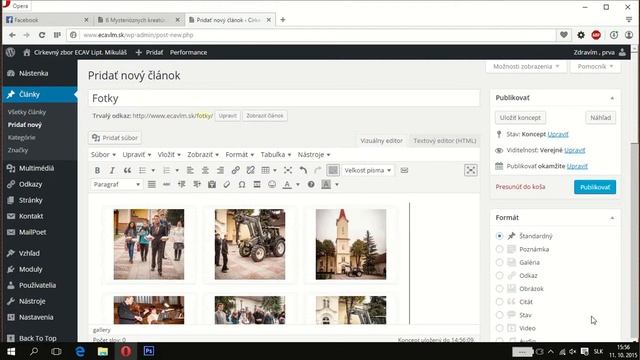
Task: Click the Uložiť koncept button
Action: tap(520, 118)
